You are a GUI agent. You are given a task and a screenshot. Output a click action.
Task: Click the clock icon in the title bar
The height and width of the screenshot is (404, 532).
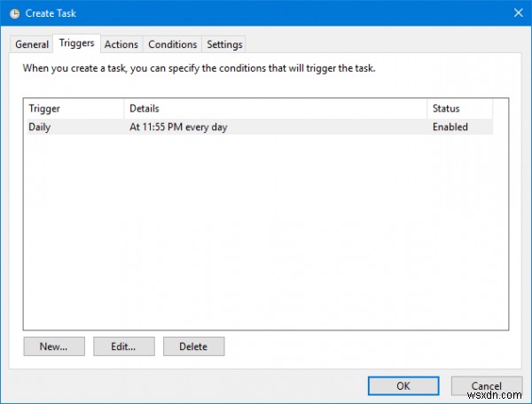(16, 12)
